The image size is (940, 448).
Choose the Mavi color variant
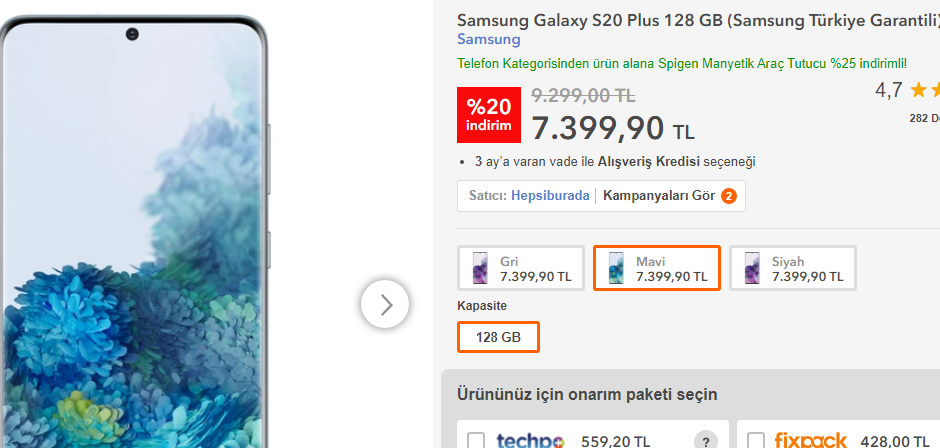click(656, 268)
